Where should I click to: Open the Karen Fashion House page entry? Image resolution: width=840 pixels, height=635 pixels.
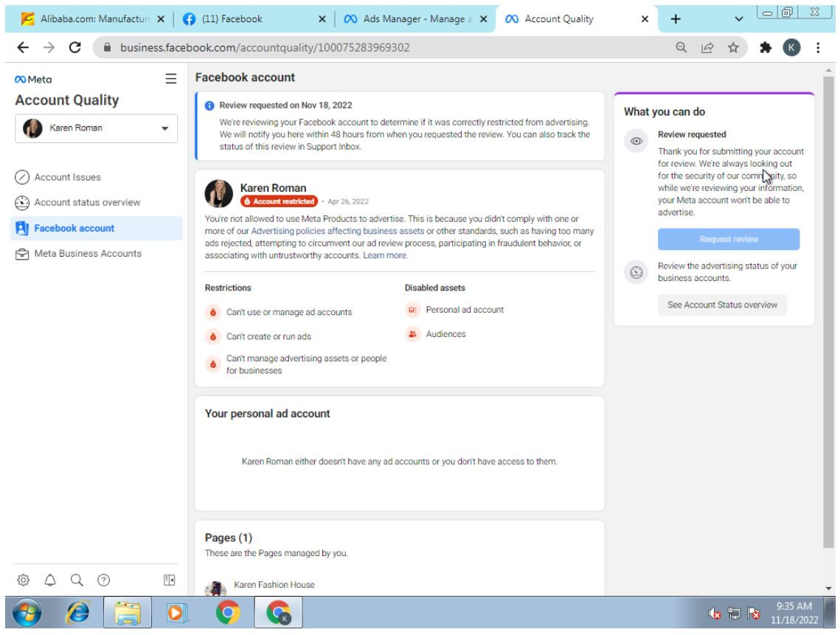274,585
